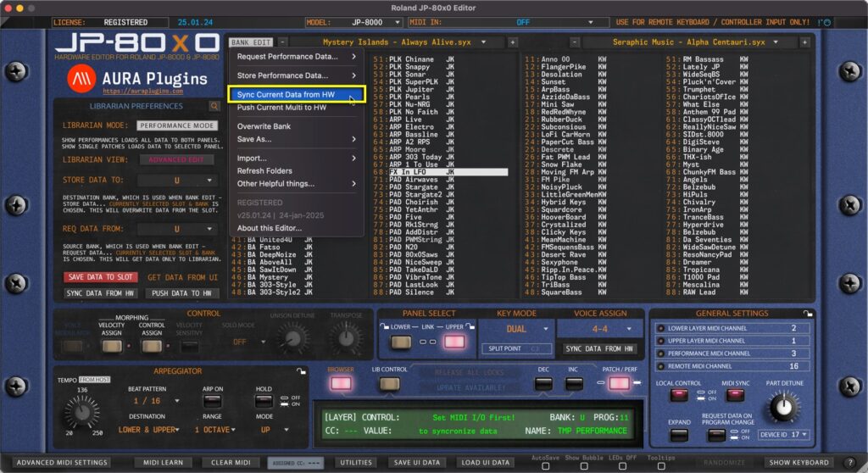Toggle the LEDs Off checkbox
Image resolution: width=868 pixels, height=473 pixels.
pyautogui.click(x=623, y=466)
